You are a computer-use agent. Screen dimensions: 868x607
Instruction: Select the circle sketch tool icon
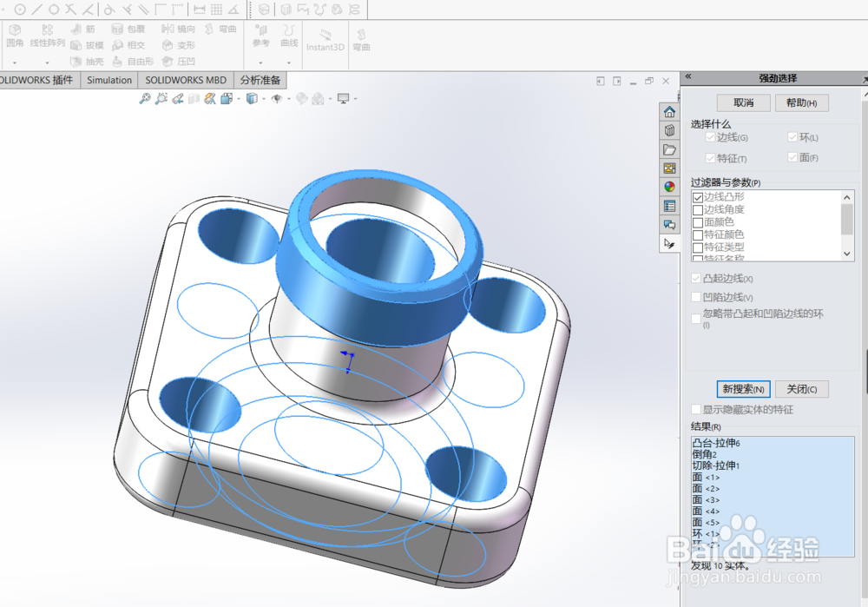[x=20, y=10]
